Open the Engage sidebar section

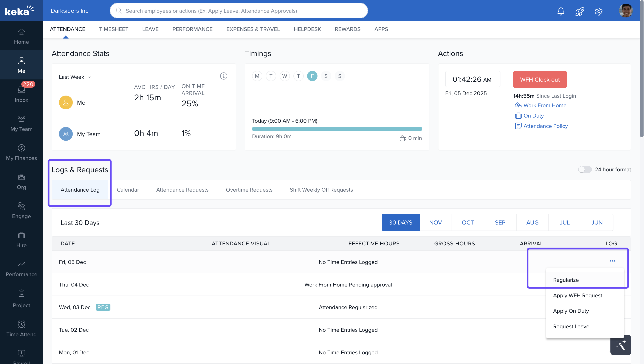[22, 210]
